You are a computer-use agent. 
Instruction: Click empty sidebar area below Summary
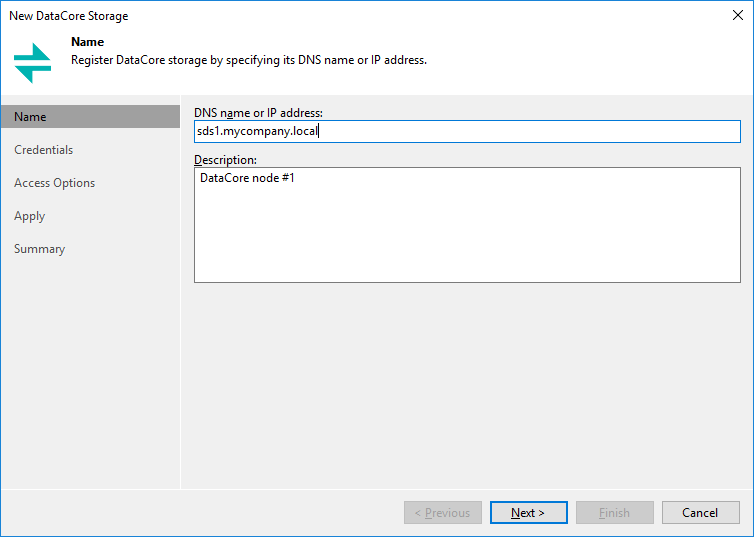[90, 375]
